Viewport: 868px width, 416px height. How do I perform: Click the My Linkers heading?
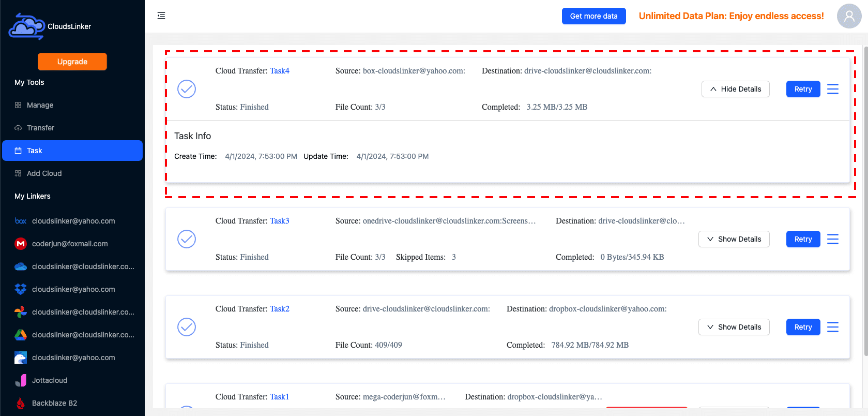point(33,196)
